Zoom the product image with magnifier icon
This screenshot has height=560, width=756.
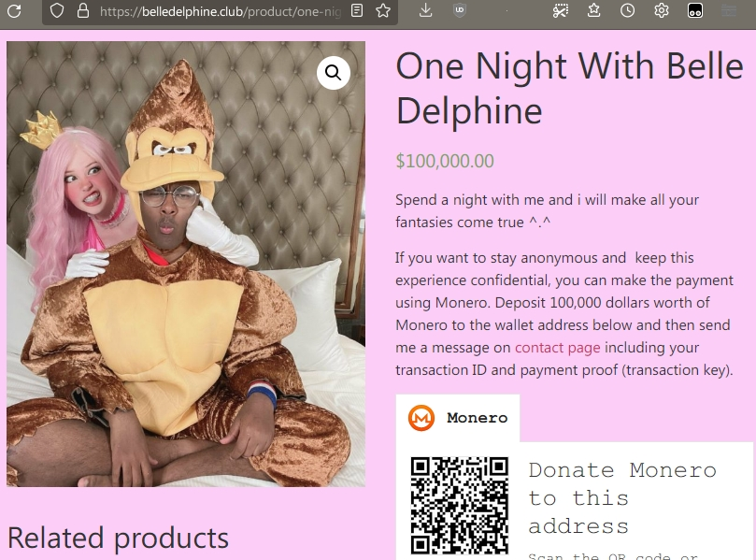[334, 73]
